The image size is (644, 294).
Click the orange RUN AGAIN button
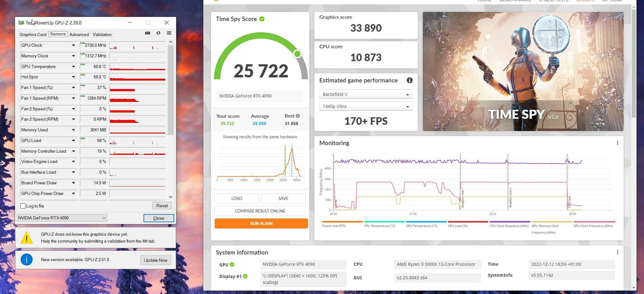tap(261, 223)
